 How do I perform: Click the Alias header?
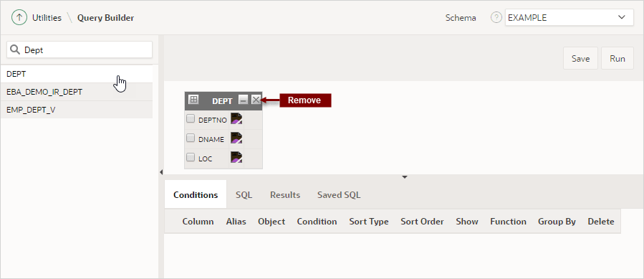(x=236, y=222)
